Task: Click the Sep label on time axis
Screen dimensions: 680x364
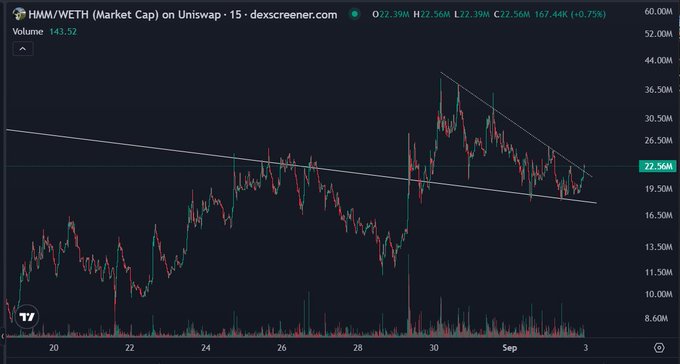Action: (x=510, y=348)
